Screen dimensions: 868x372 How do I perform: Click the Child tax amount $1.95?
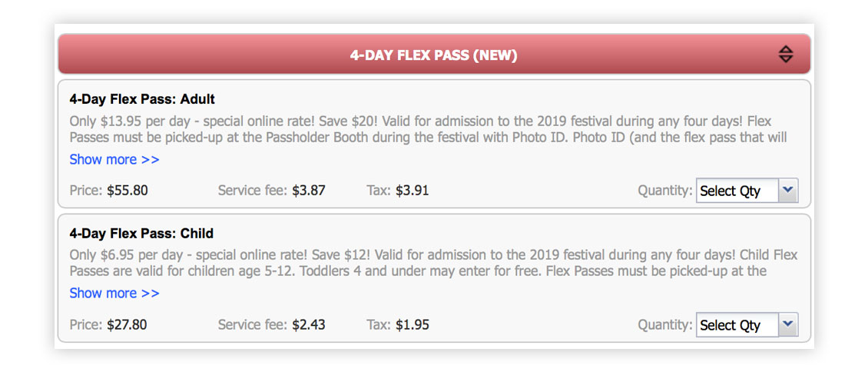[x=412, y=325]
